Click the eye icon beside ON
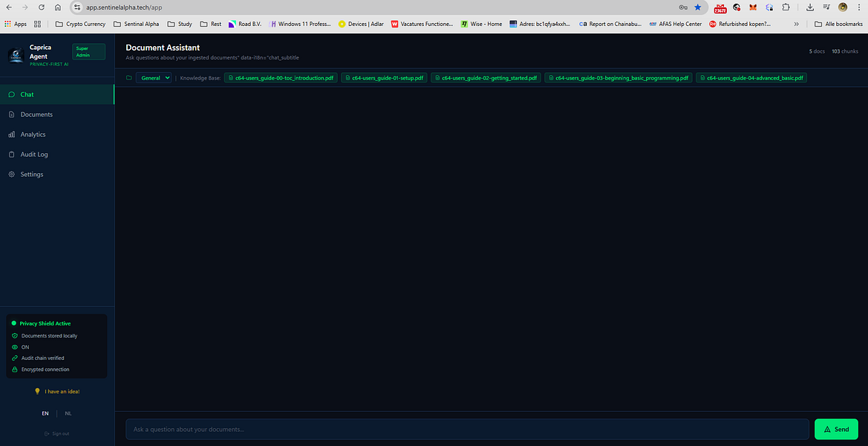This screenshot has width=868, height=446. (x=14, y=347)
